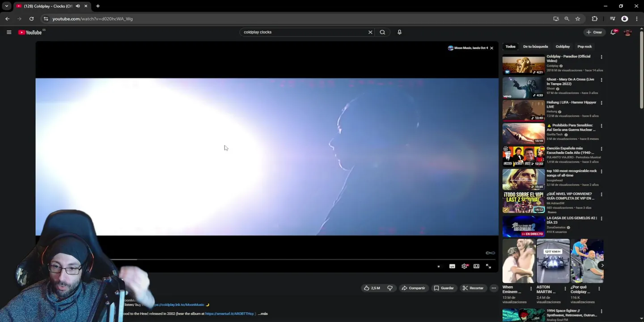
Task: Select the Todos filter chip
Action: 510,47
